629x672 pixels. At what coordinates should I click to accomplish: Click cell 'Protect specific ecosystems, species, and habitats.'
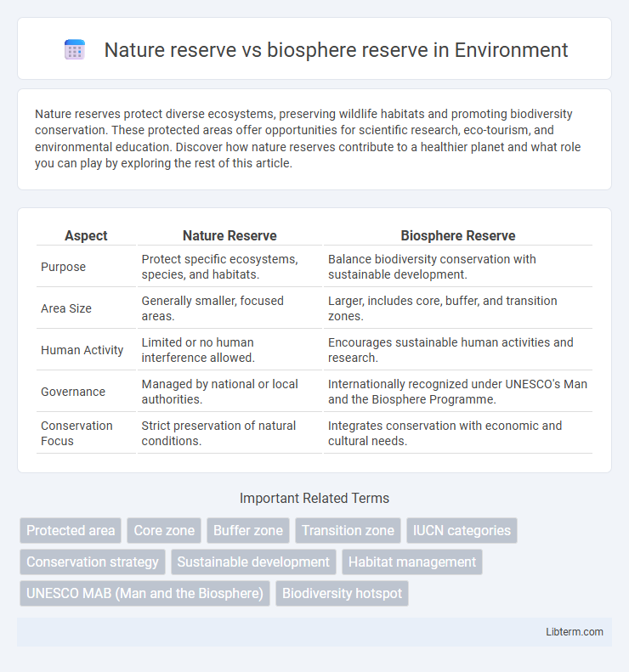229,267
